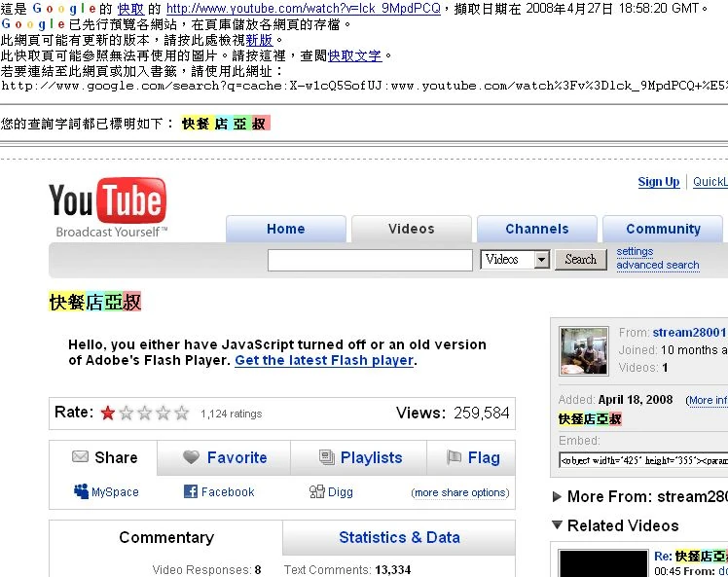Click the Playlists icon

click(x=327, y=457)
